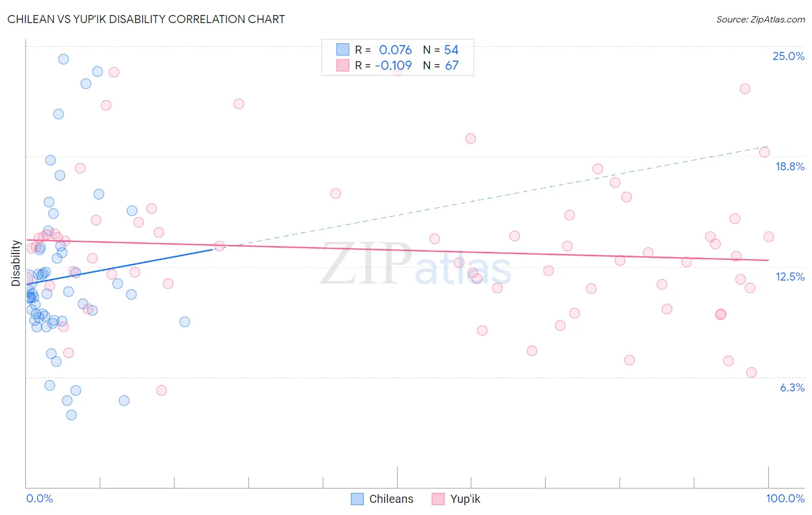Click the 18.8% y-axis label
Image resolution: width=812 pixels, height=515 pixels.
point(789,166)
